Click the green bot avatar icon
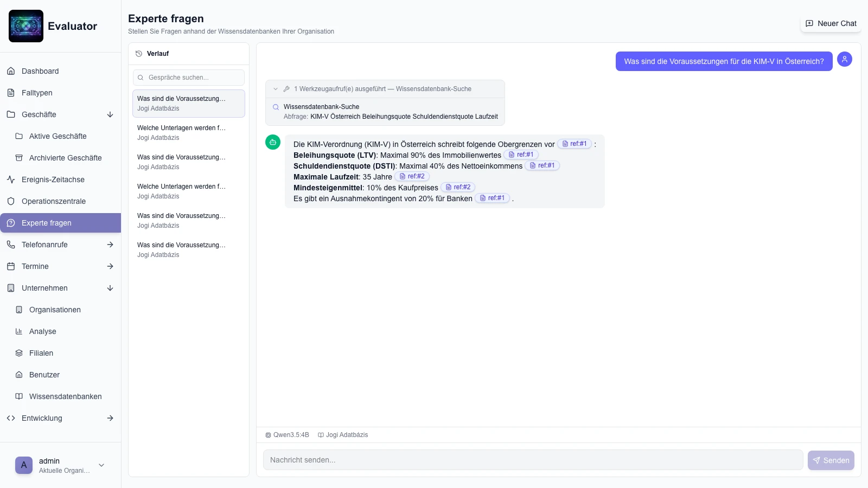The image size is (868, 488). pos(273,142)
